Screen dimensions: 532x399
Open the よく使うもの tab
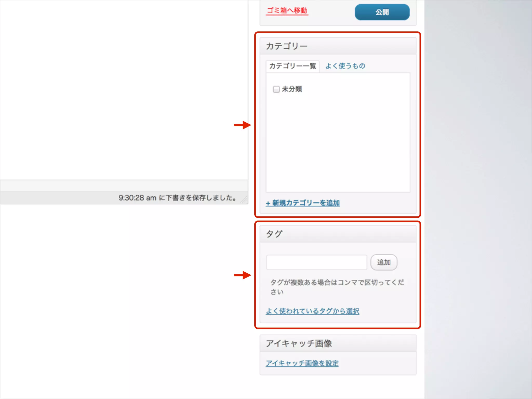point(345,66)
